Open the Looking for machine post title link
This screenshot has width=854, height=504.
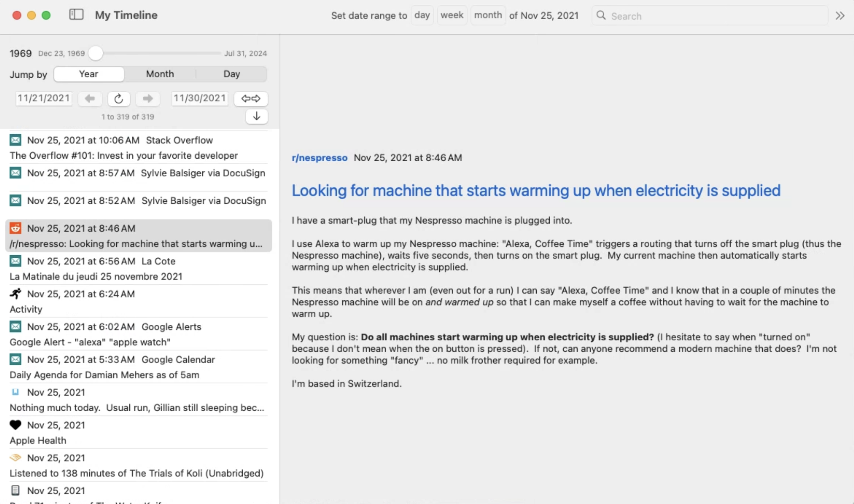pos(536,191)
